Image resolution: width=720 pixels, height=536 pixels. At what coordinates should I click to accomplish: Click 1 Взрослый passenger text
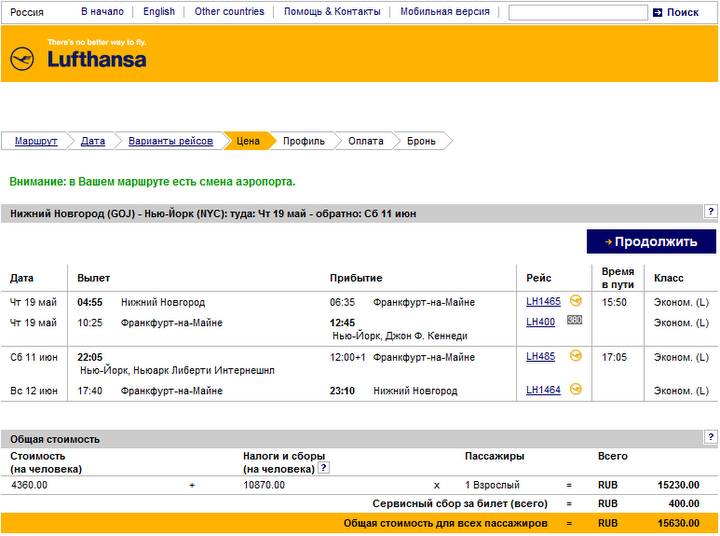492,485
